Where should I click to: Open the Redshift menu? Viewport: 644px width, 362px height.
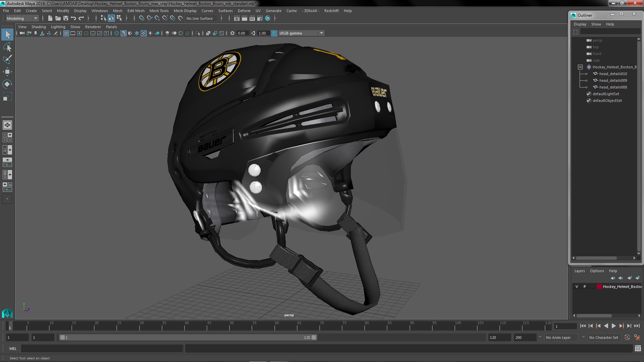(x=331, y=11)
